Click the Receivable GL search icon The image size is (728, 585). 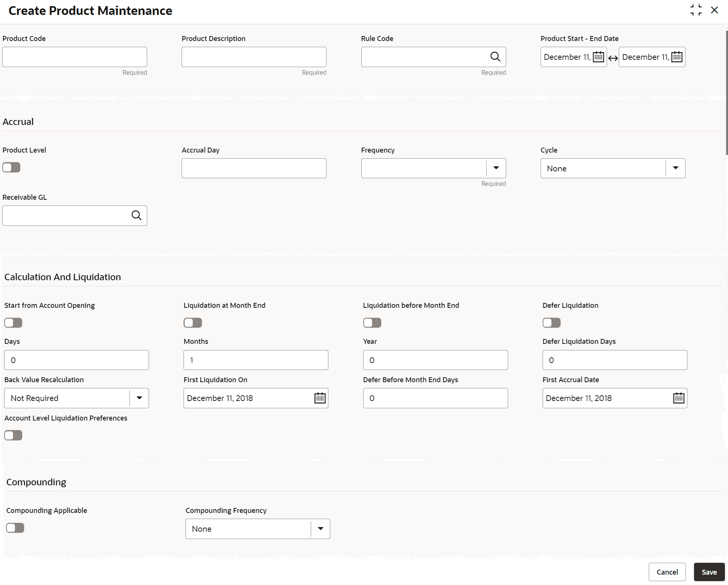(136, 215)
